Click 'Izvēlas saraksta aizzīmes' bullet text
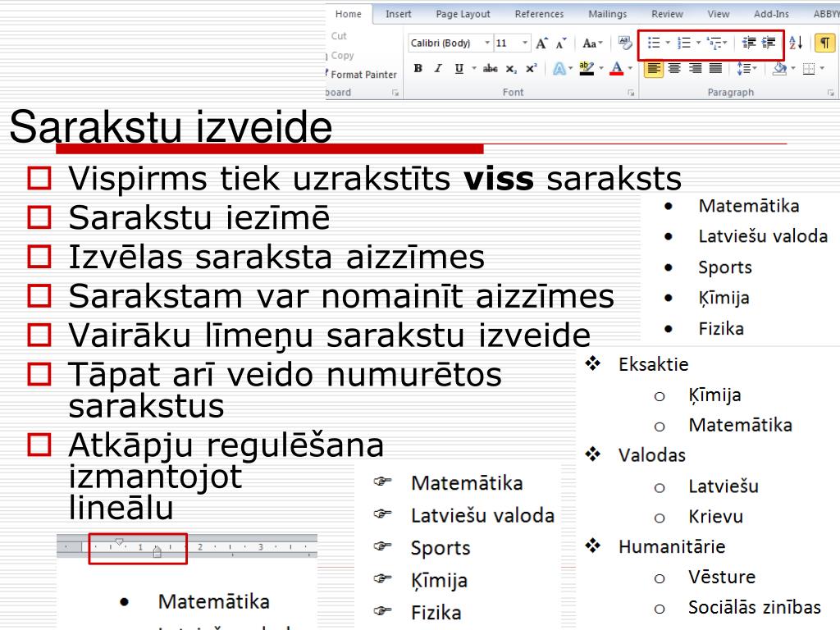The height and width of the screenshot is (630, 840). pyautogui.click(x=276, y=257)
